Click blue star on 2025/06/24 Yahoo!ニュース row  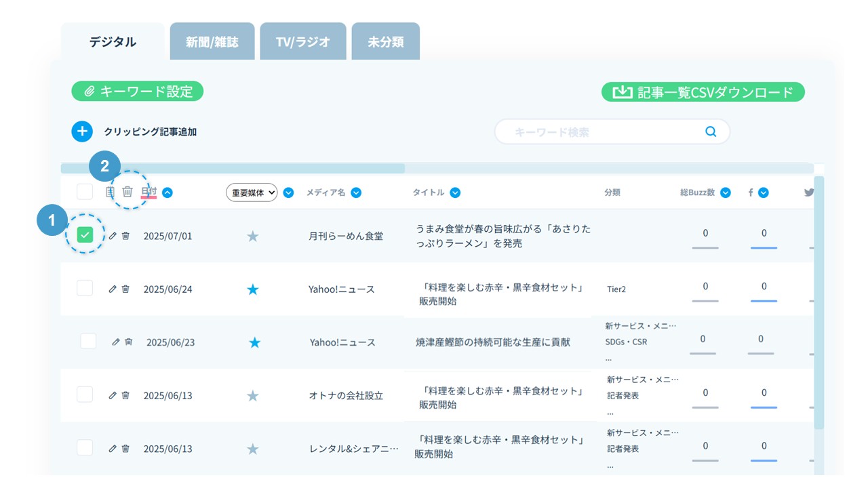[x=253, y=289]
